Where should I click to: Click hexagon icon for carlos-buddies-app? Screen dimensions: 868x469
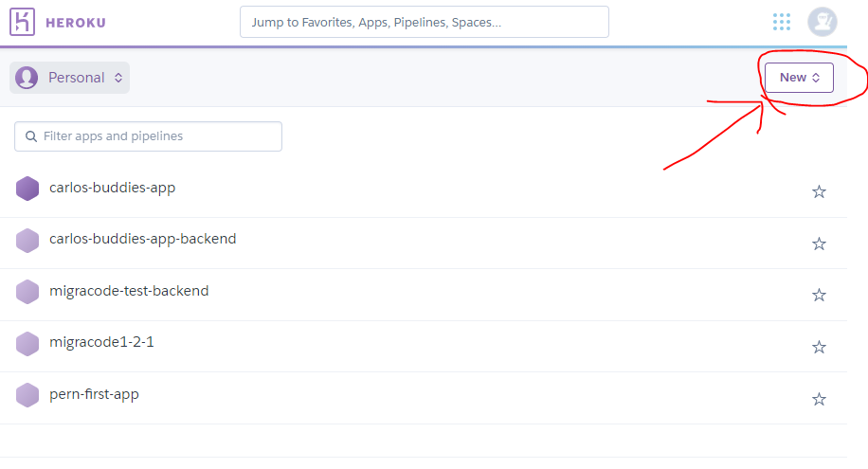[x=27, y=189]
